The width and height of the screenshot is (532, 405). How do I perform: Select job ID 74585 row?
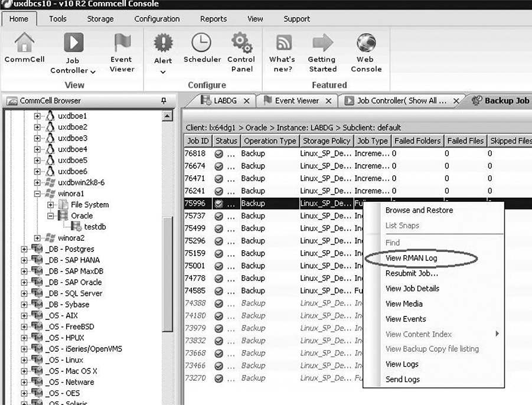[x=273, y=291]
